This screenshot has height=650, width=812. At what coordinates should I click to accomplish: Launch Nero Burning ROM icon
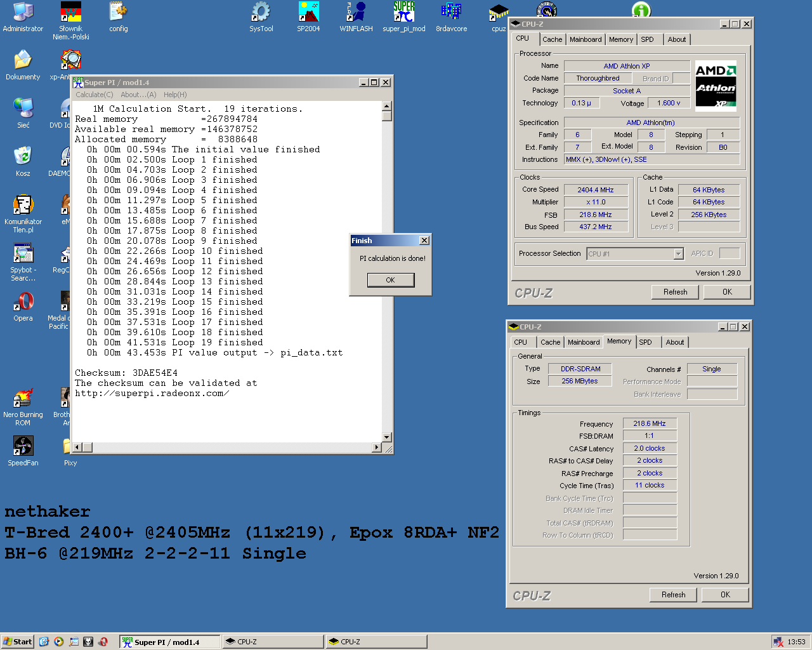coord(23,407)
